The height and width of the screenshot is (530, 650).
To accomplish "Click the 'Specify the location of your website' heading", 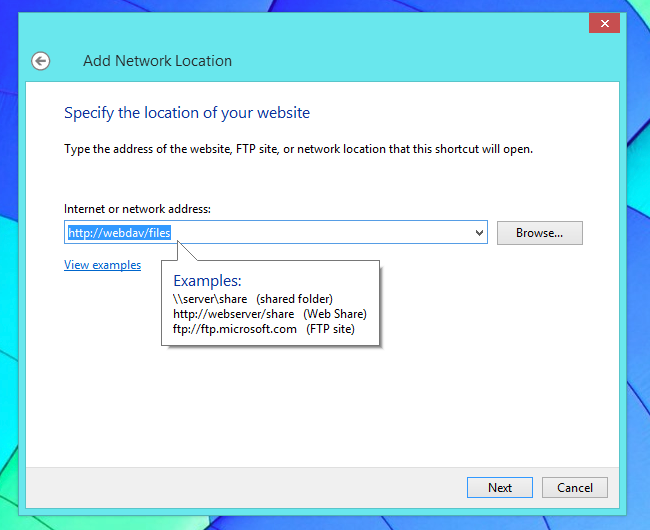I will [x=187, y=113].
